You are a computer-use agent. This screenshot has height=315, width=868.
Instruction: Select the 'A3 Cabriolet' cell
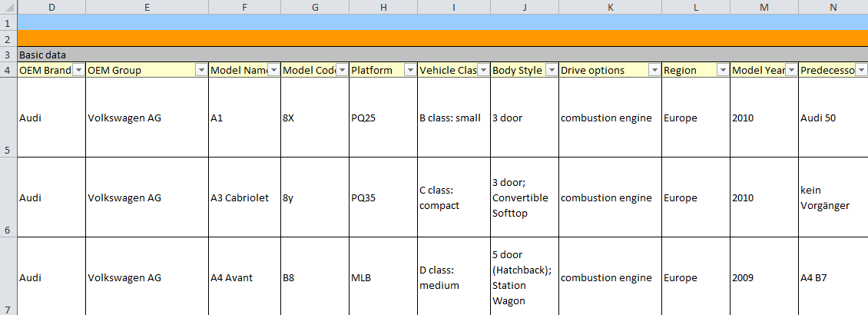[x=245, y=197]
